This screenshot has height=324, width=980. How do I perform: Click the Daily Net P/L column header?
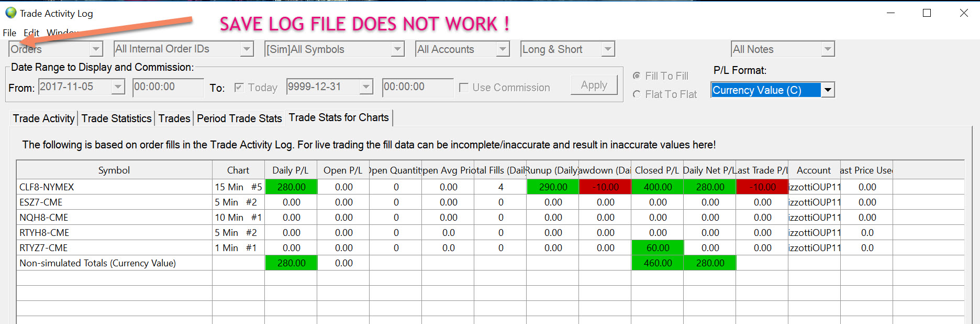[x=709, y=170]
